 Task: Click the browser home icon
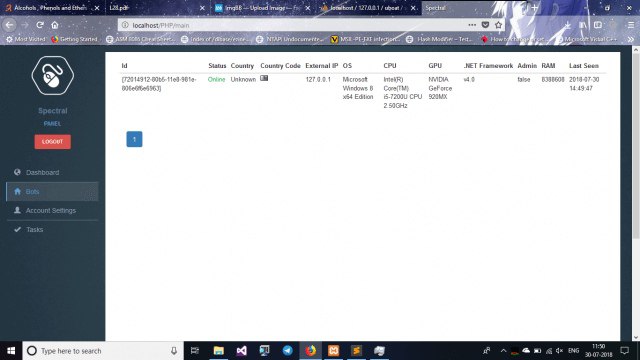coord(55,25)
